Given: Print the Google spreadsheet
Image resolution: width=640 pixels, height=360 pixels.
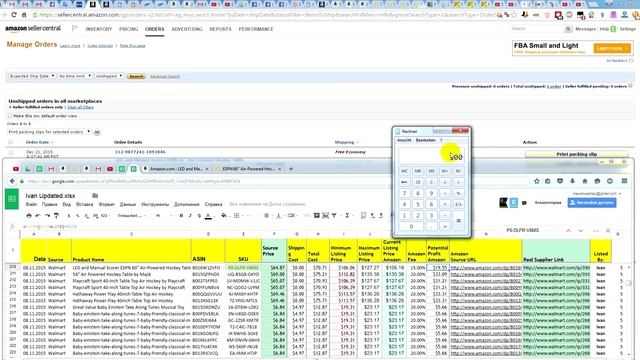Looking at the screenshot, I should (29, 216).
